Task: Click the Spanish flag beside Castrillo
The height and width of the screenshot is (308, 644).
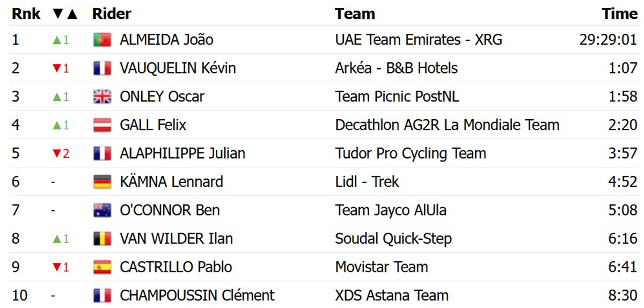Action: click(x=102, y=267)
